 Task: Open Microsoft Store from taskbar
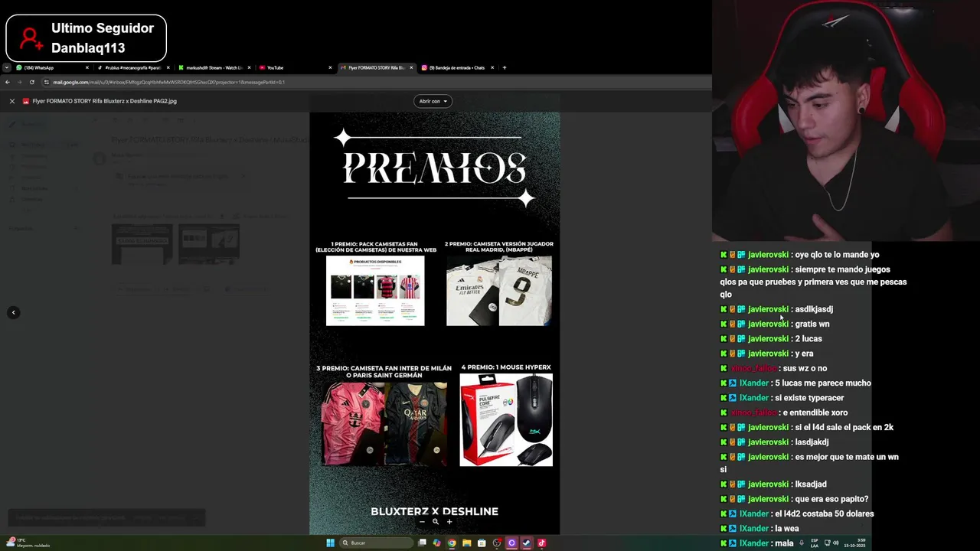click(x=482, y=543)
